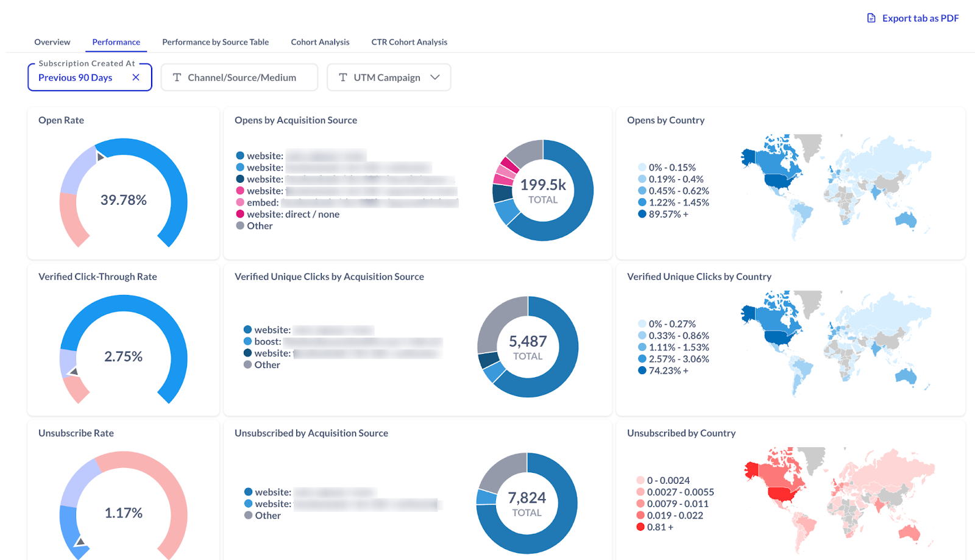Open the Channel/Source/Medium filter field
The width and height of the screenshot is (975, 560).
point(241,77)
